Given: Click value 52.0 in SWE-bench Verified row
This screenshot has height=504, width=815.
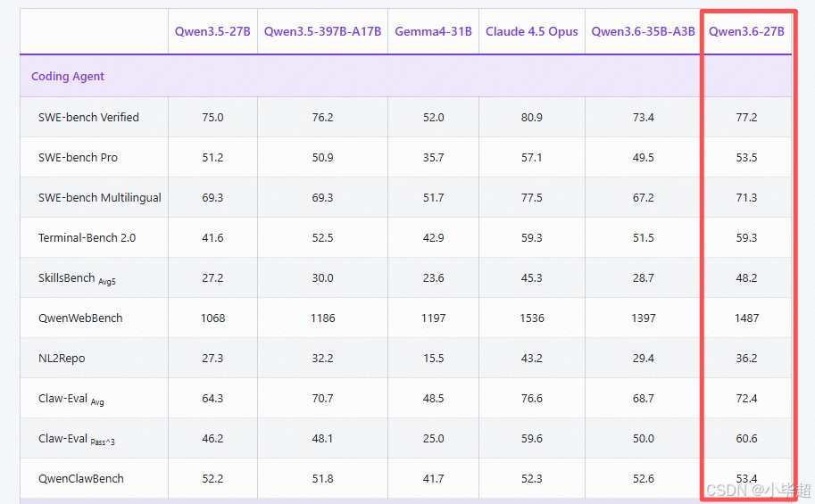Looking at the screenshot, I should (x=433, y=118).
